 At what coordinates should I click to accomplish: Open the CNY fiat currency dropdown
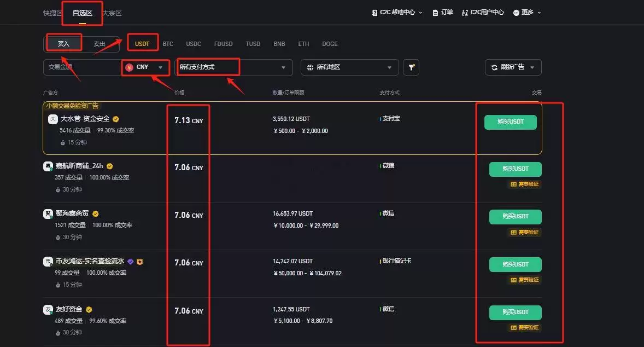[145, 67]
